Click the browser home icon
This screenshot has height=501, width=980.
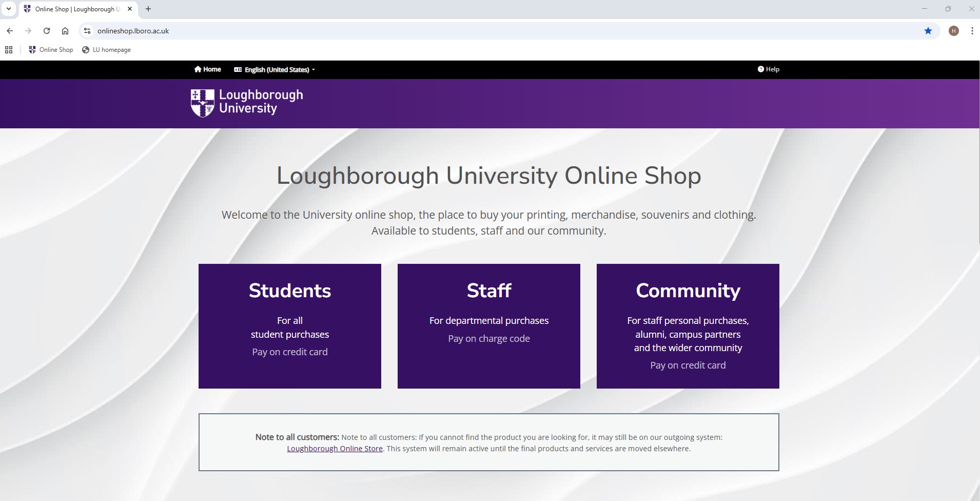point(65,30)
